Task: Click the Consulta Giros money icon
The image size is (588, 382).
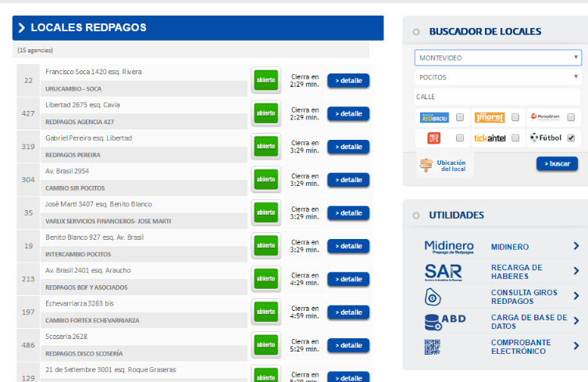Action: point(433,297)
